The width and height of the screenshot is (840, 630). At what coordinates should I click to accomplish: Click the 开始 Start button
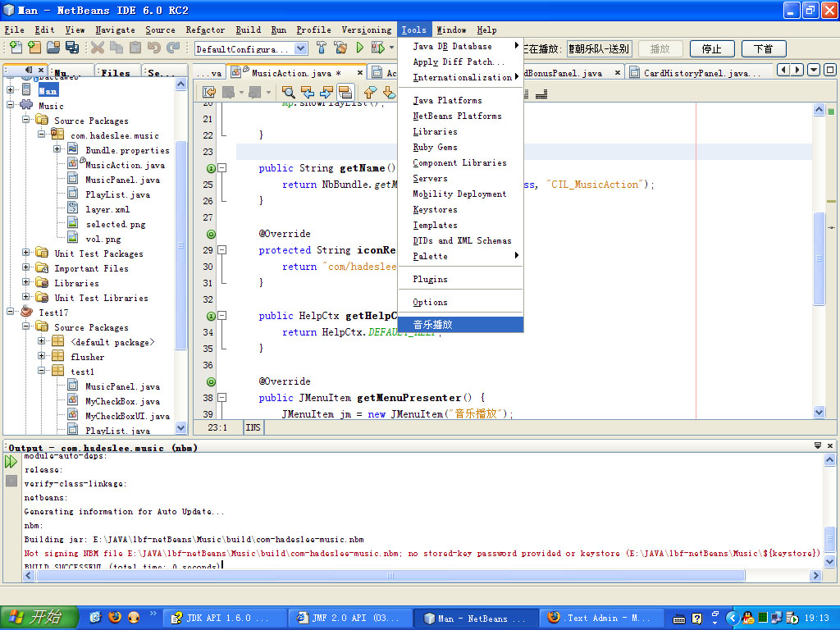click(x=39, y=617)
